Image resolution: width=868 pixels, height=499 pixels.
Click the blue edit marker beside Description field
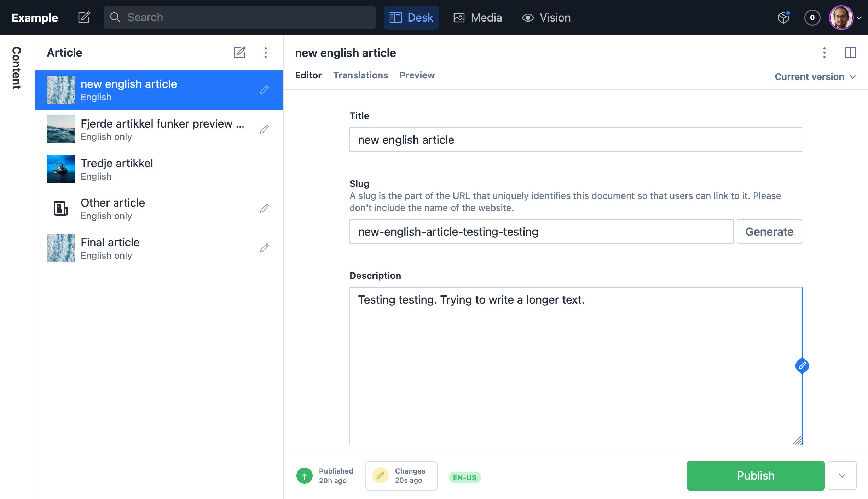click(x=802, y=366)
